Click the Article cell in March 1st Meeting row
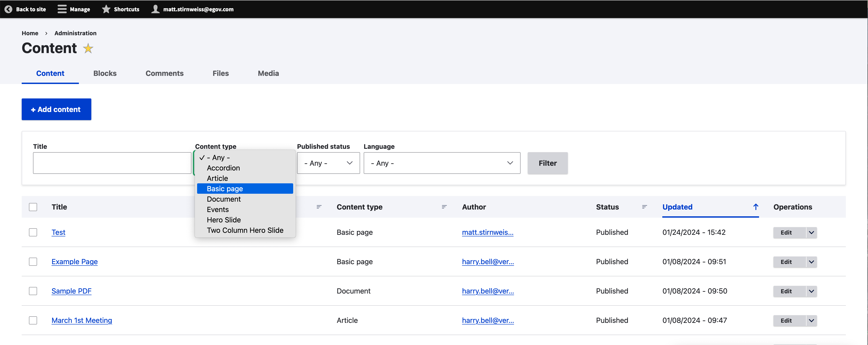Image resolution: width=868 pixels, height=345 pixels. [347, 320]
